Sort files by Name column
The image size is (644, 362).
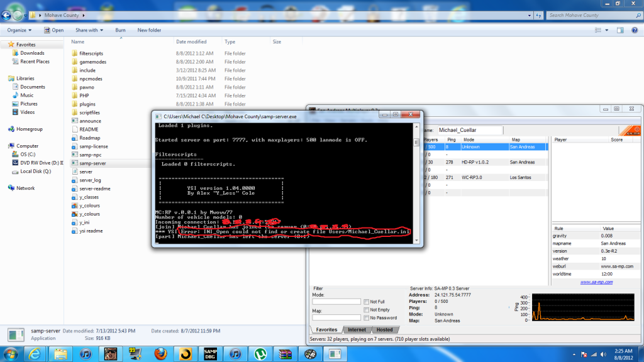point(121,41)
